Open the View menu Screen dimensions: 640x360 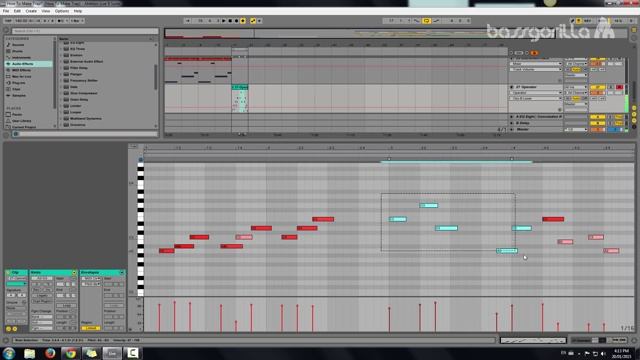pos(46,11)
